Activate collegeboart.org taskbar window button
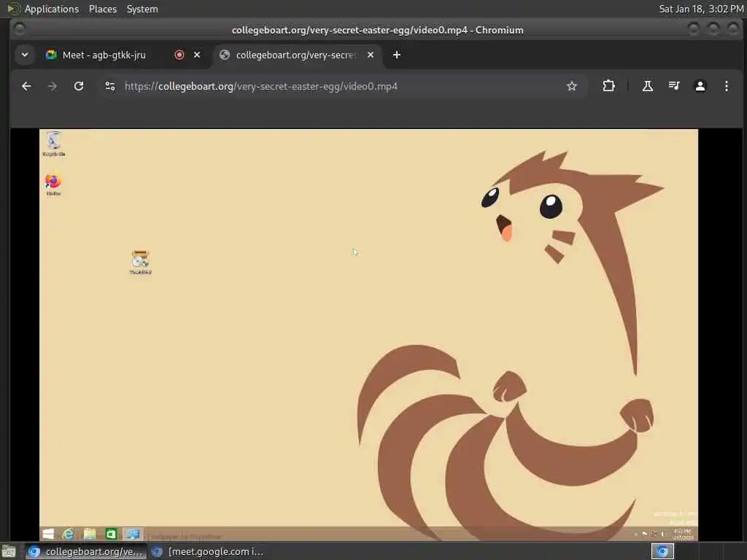The height and width of the screenshot is (560, 747). [x=85, y=551]
